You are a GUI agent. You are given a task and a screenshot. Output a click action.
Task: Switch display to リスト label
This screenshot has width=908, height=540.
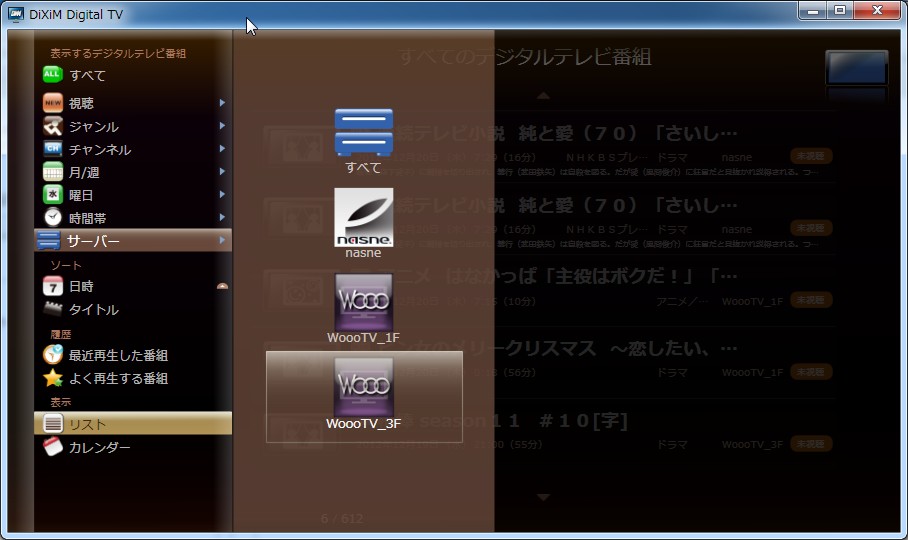(x=87, y=424)
